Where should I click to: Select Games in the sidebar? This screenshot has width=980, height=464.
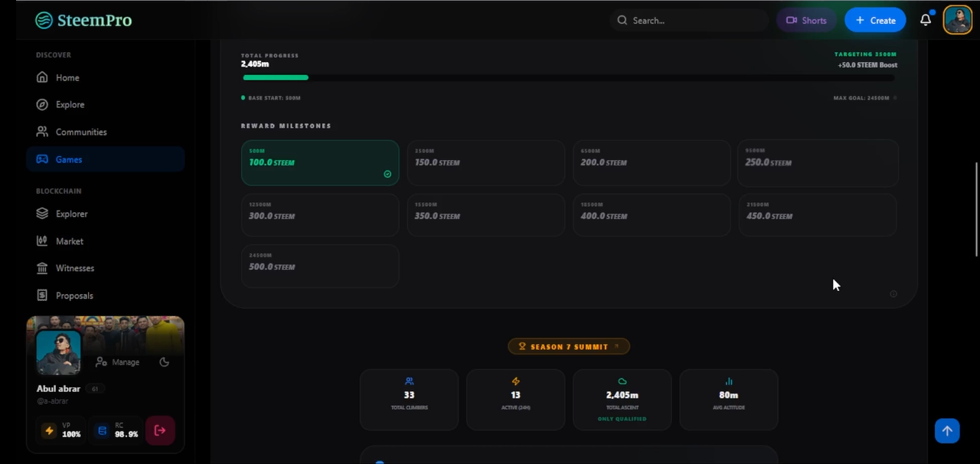[105, 159]
